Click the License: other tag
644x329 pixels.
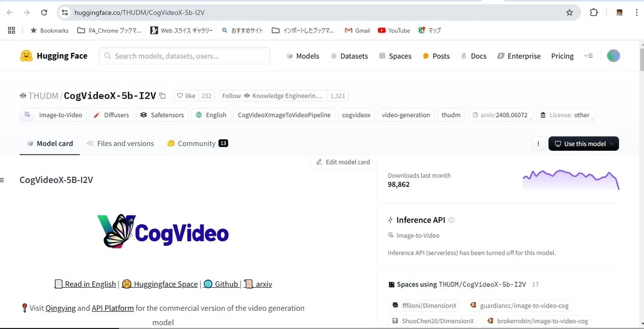[565, 115]
